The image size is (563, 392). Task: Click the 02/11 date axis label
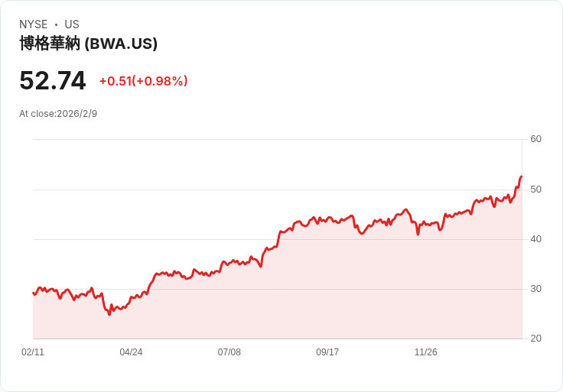(33, 352)
